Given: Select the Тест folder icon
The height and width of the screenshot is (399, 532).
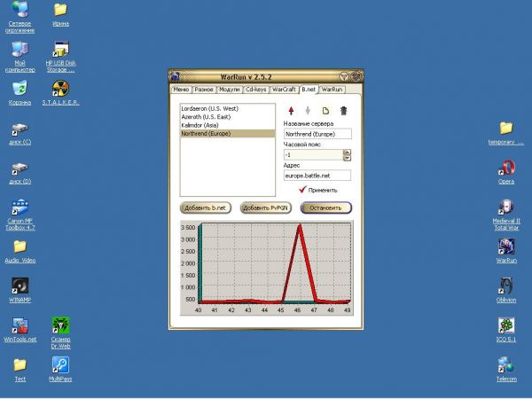Looking at the screenshot, I should [x=20, y=370].
